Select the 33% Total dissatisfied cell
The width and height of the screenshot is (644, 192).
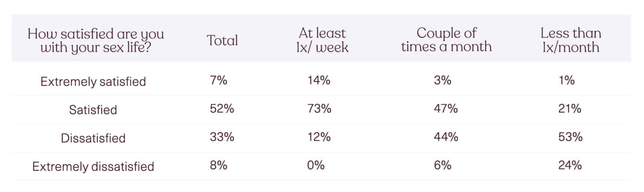tap(222, 137)
